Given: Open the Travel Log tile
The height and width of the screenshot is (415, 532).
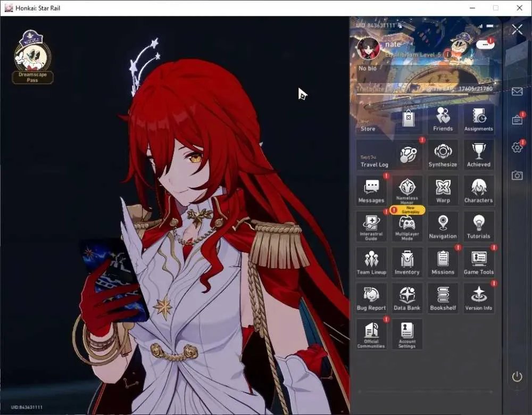Looking at the screenshot, I should (x=389, y=155).
